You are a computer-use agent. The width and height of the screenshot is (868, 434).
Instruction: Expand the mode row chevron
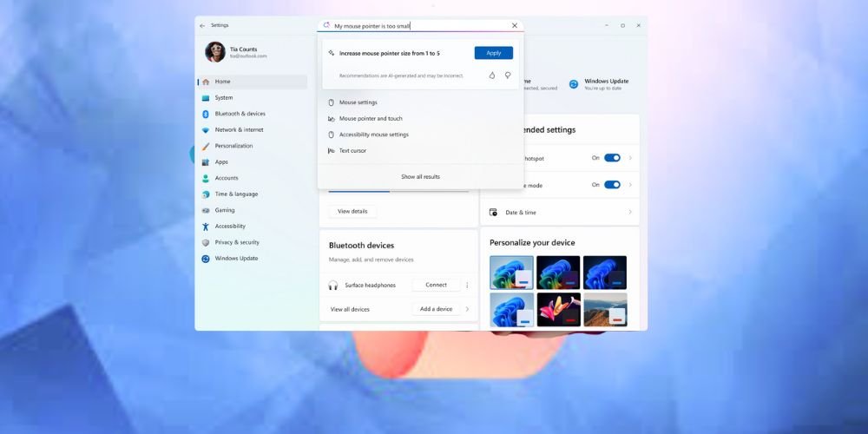[630, 185]
